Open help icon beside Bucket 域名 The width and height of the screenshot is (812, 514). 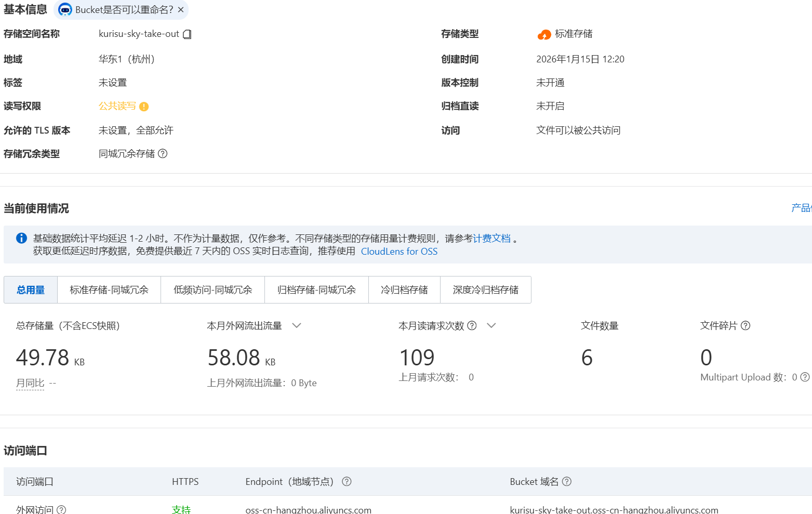[567, 481]
